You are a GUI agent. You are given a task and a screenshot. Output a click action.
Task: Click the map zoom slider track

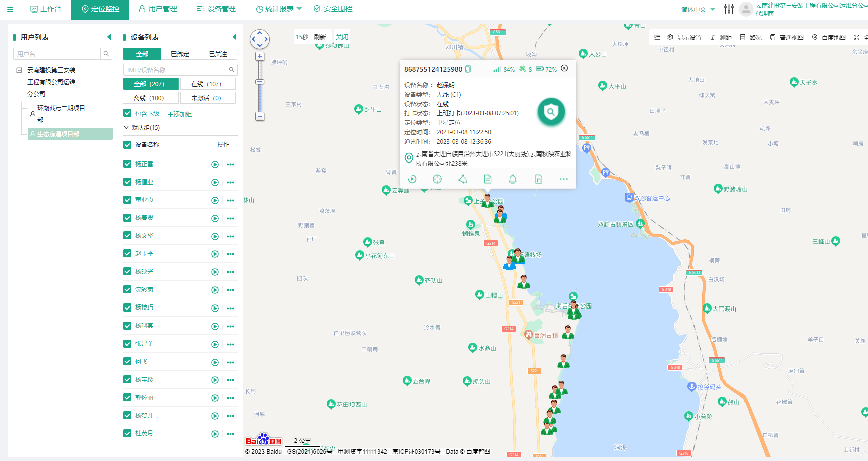click(x=260, y=95)
